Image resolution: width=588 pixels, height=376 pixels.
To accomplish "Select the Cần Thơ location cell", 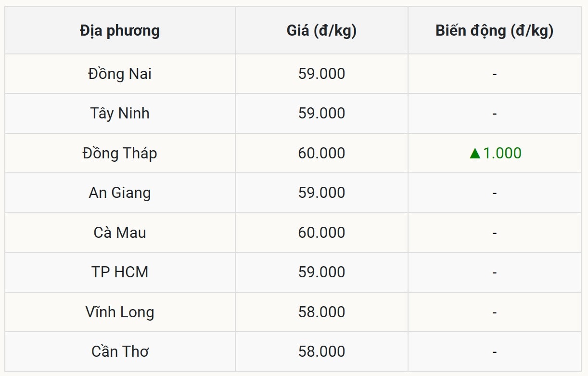I will click(120, 352).
